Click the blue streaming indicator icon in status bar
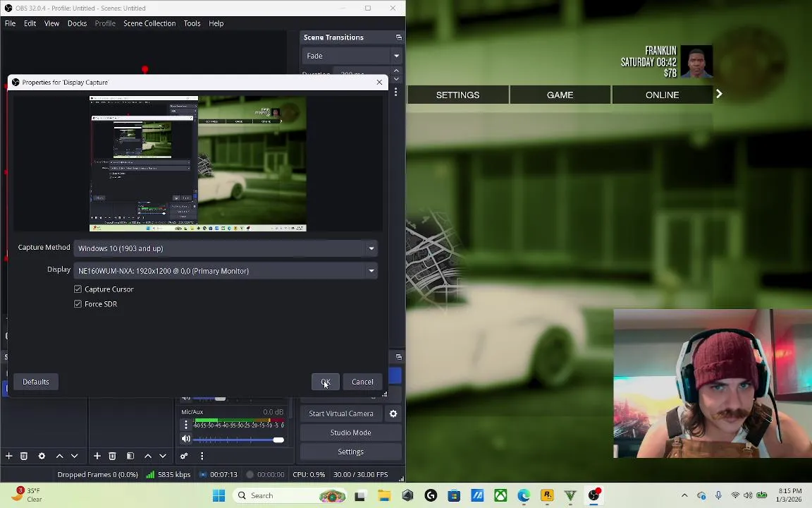Image resolution: width=812 pixels, height=508 pixels. click(203, 474)
